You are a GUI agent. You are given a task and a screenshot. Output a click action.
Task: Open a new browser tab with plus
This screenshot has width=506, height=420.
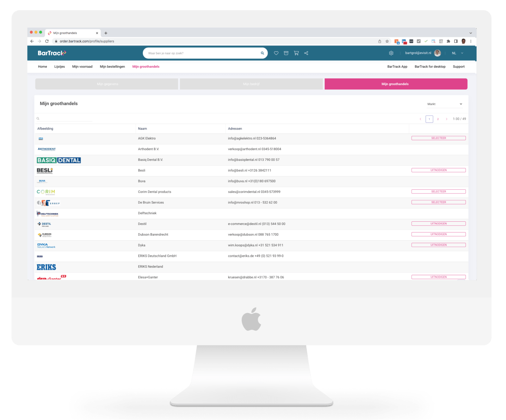pos(106,33)
